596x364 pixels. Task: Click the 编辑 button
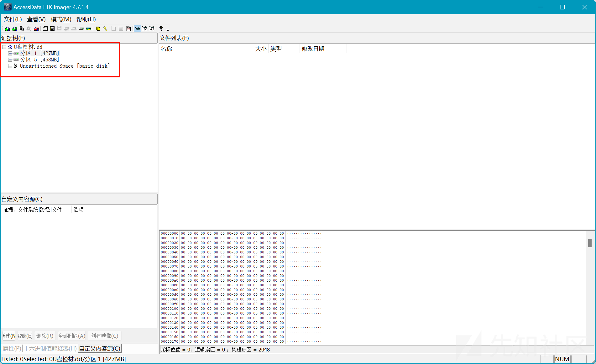click(x=24, y=336)
